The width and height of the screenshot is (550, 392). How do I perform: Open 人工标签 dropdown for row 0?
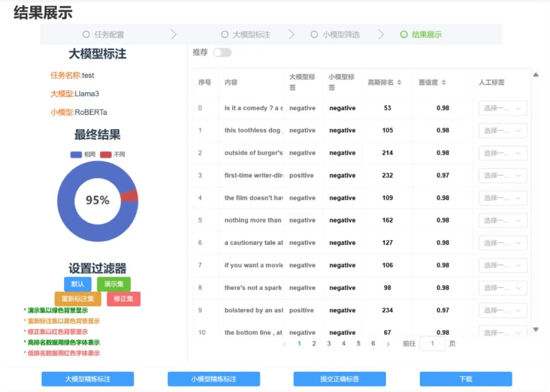click(x=503, y=108)
